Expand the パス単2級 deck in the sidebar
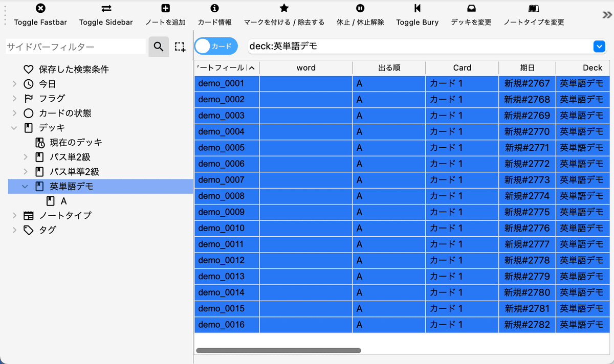614x364 pixels. [25, 157]
